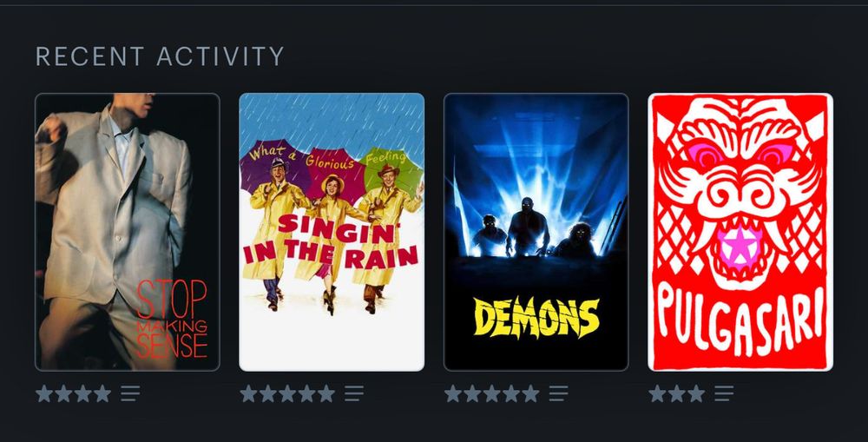Click the fifth star under Demons

(530, 393)
